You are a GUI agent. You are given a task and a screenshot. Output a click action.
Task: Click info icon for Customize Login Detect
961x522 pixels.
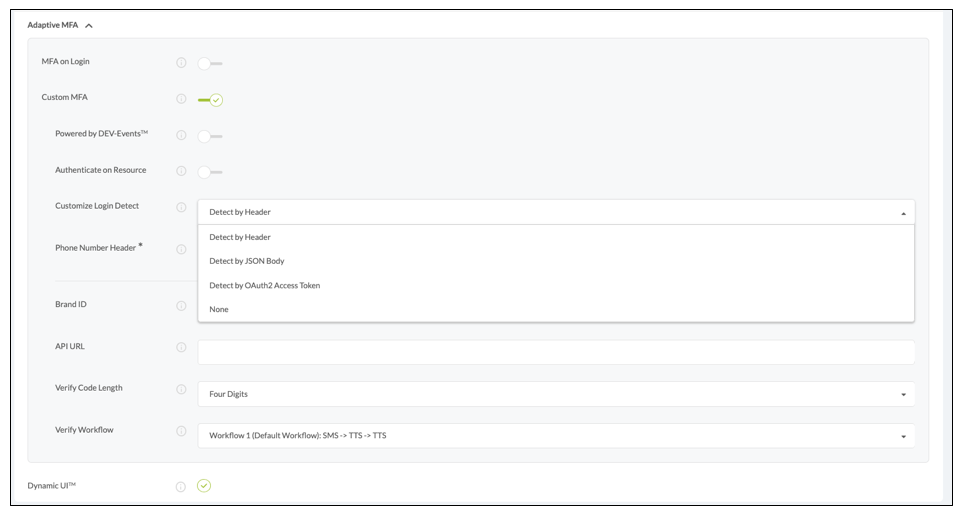click(x=181, y=207)
